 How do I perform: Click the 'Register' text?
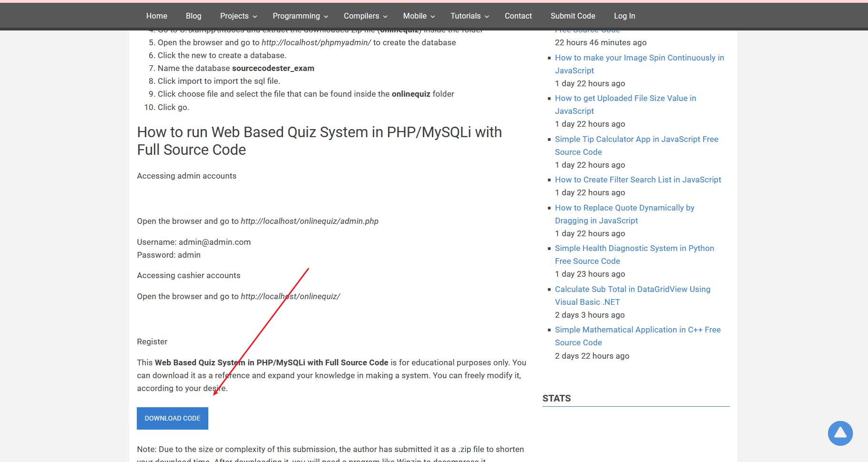coord(152,341)
